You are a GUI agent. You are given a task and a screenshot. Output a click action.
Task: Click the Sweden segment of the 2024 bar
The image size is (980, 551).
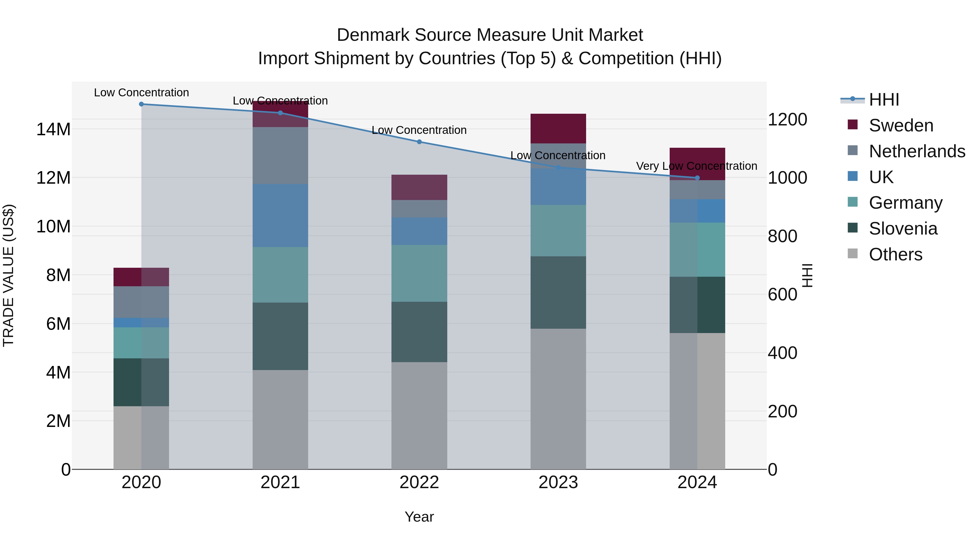[x=697, y=164]
